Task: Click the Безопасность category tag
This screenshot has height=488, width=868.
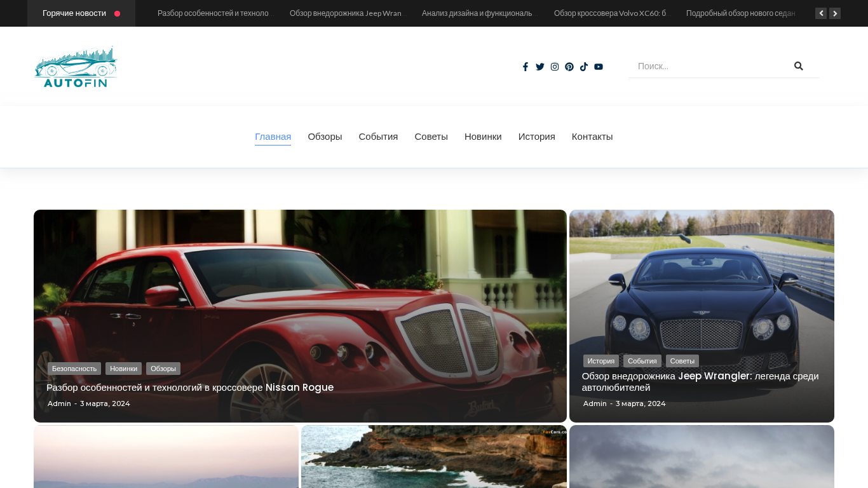Action: (74, 369)
